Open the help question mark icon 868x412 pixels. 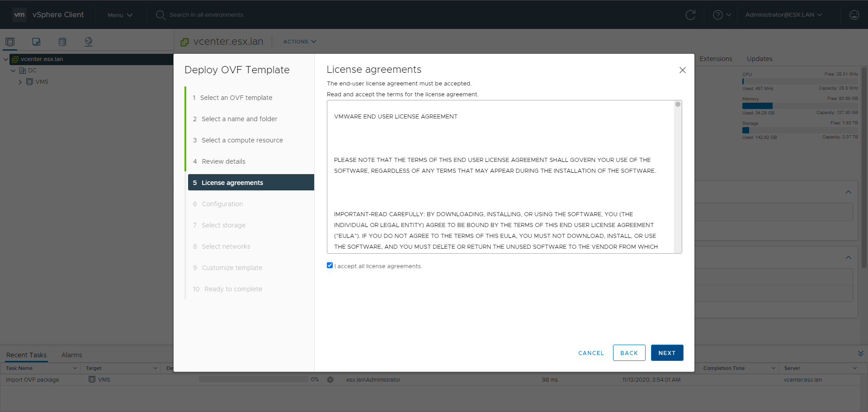pos(717,15)
